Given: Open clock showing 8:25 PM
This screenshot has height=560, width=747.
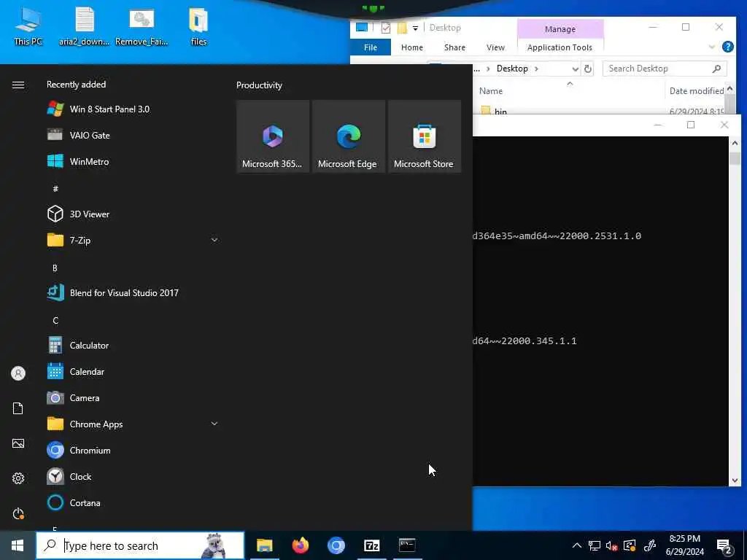Looking at the screenshot, I should pos(684,545).
